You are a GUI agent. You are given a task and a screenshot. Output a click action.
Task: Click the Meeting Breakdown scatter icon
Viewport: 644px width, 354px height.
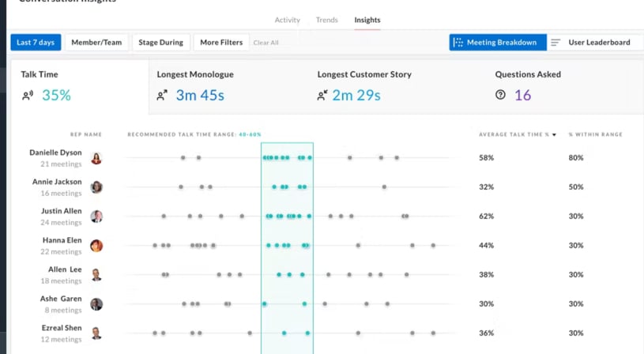coord(458,43)
